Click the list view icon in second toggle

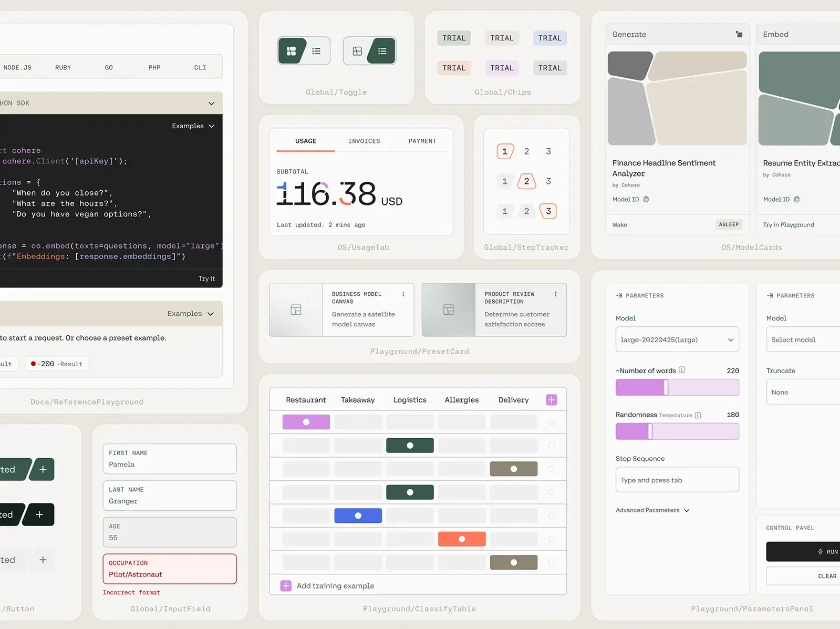[382, 51]
